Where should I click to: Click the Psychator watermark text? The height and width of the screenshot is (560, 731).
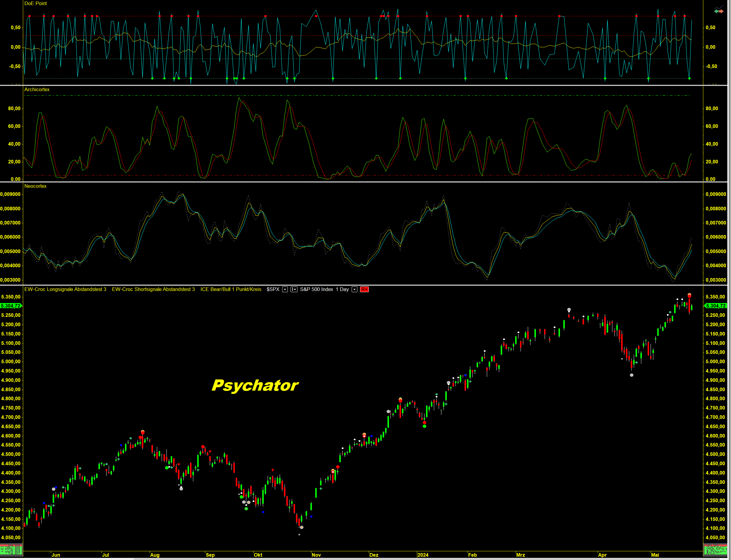point(255,385)
